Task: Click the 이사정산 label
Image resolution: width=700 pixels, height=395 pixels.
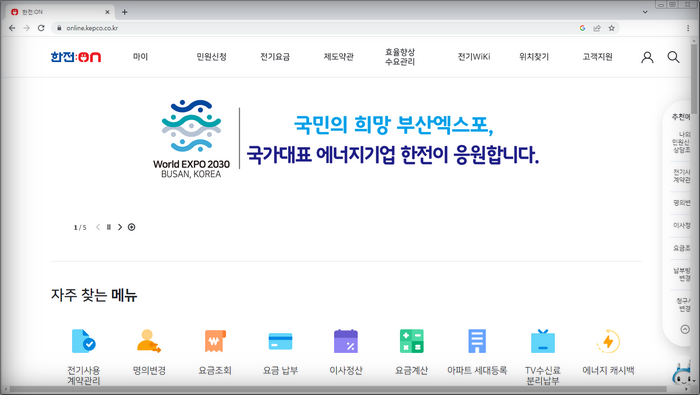Action: [346, 370]
